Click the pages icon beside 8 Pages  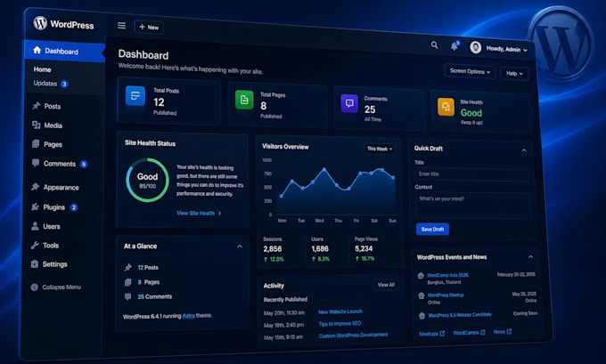click(128, 282)
